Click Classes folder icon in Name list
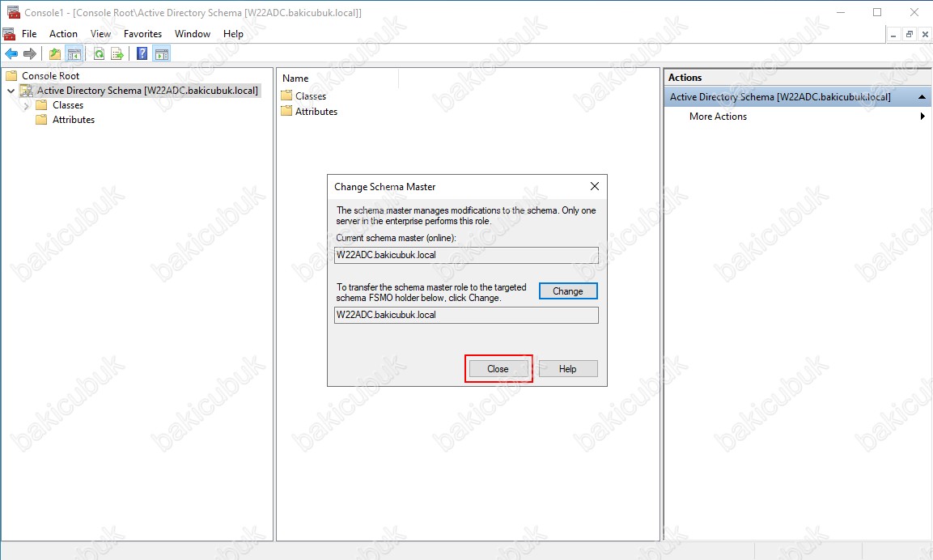 point(286,95)
